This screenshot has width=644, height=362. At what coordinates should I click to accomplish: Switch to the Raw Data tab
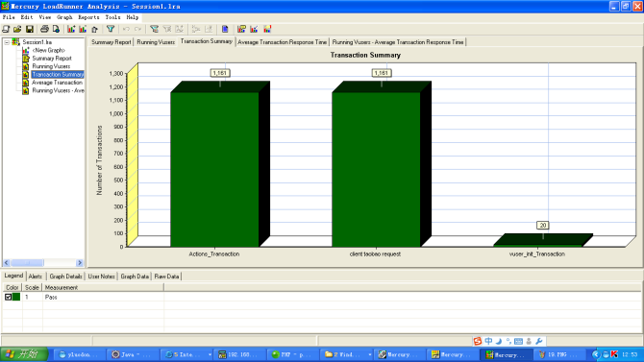click(x=166, y=277)
